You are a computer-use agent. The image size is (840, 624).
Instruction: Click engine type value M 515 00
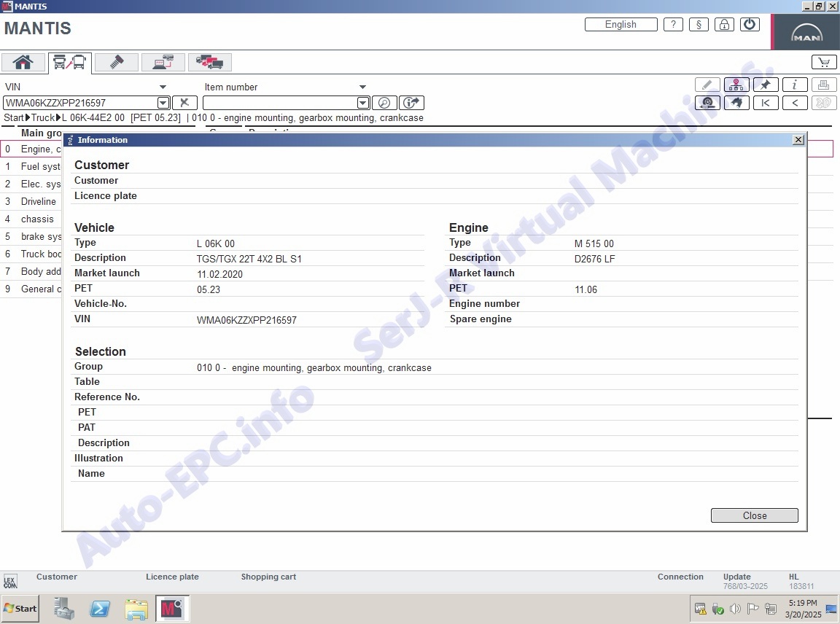(594, 243)
